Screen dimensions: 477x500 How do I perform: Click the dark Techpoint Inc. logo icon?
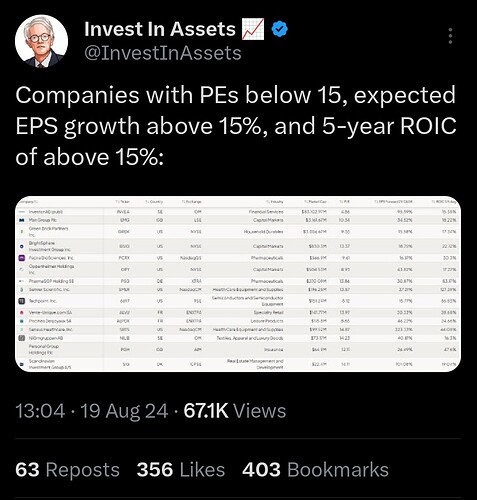pos(22,301)
